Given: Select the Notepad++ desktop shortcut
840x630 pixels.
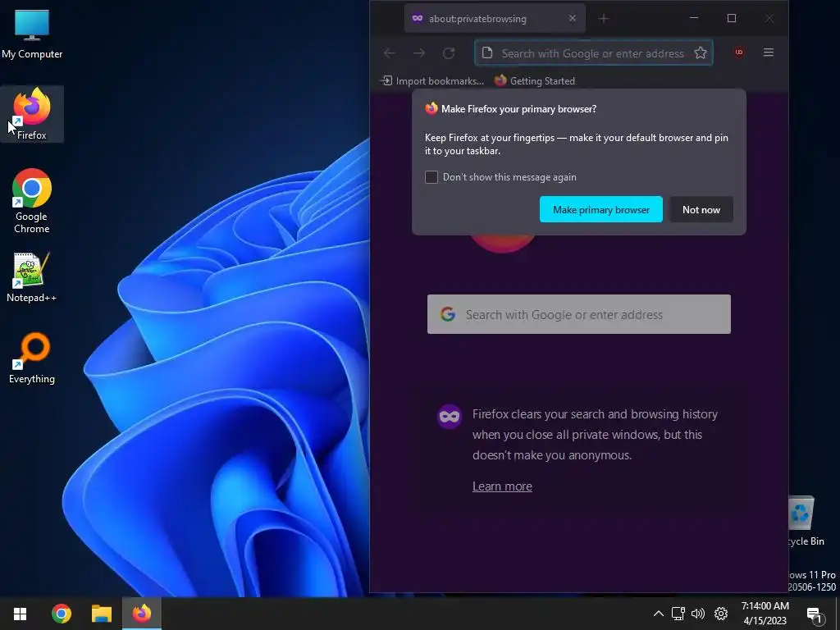Looking at the screenshot, I should 32,277.
